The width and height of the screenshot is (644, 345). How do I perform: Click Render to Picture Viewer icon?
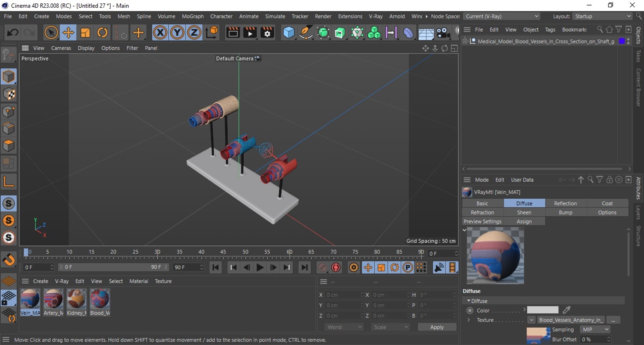tap(250, 33)
